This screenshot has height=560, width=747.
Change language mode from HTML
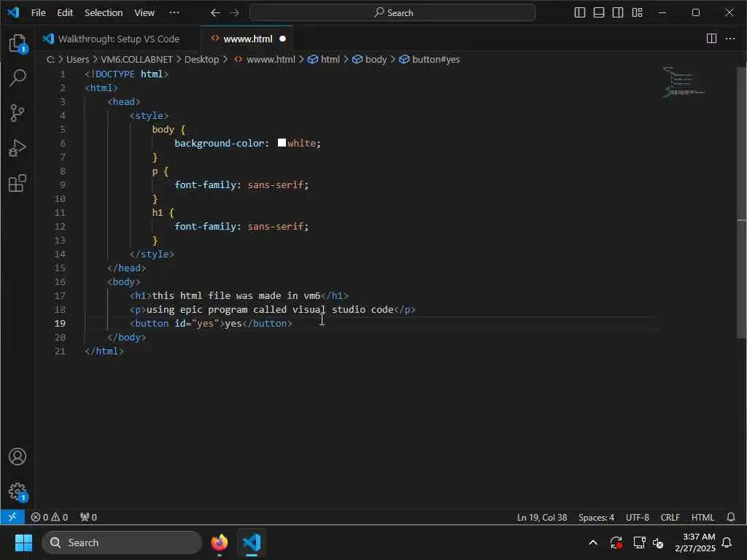click(703, 517)
